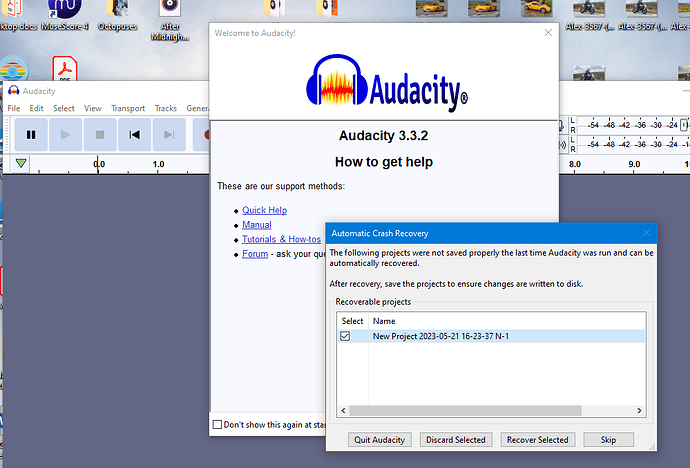Click the Discard Selected button

455,440
